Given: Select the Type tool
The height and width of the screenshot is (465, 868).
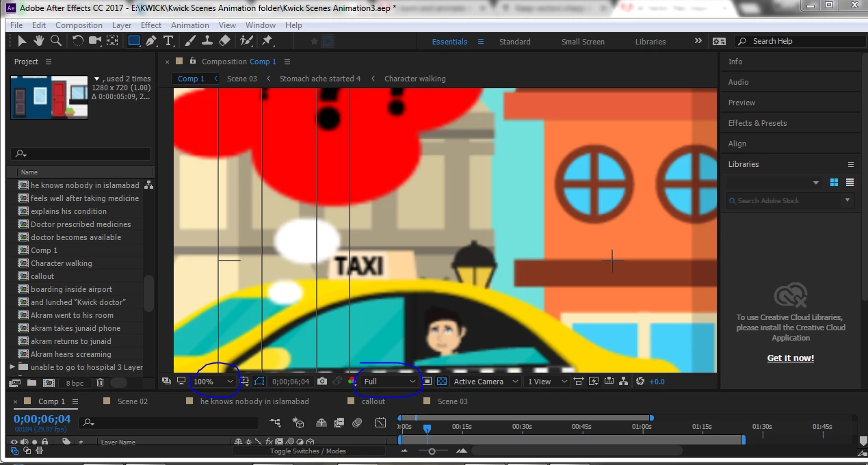Looking at the screenshot, I should point(169,41).
